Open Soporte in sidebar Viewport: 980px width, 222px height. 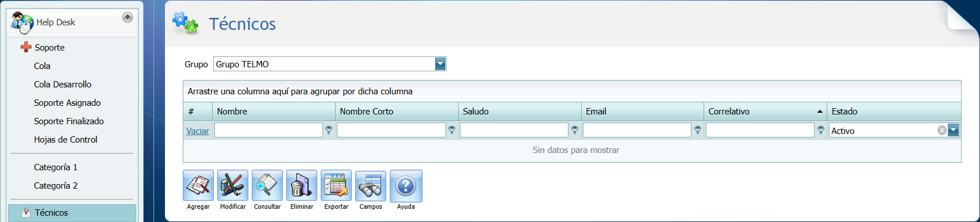click(x=49, y=48)
